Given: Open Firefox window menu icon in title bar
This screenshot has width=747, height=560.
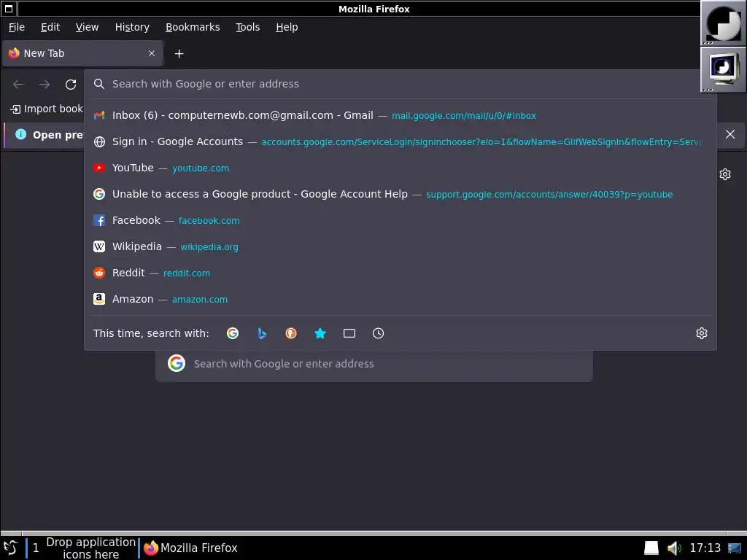Looking at the screenshot, I should pyautogui.click(x=9, y=9).
